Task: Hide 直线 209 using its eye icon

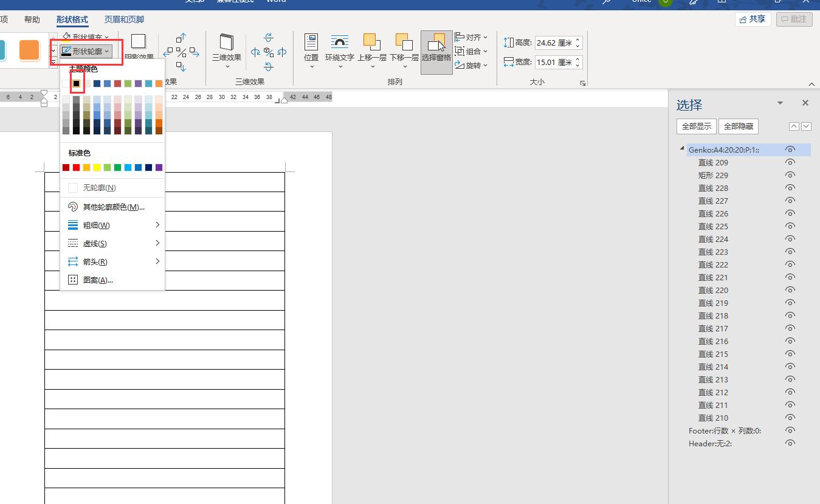Action: 790,162
